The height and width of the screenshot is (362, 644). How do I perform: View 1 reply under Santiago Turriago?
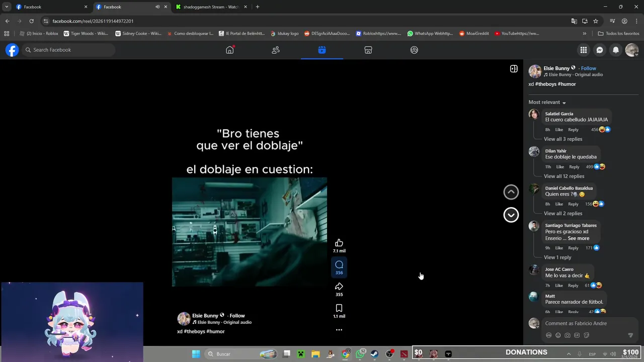(557, 257)
